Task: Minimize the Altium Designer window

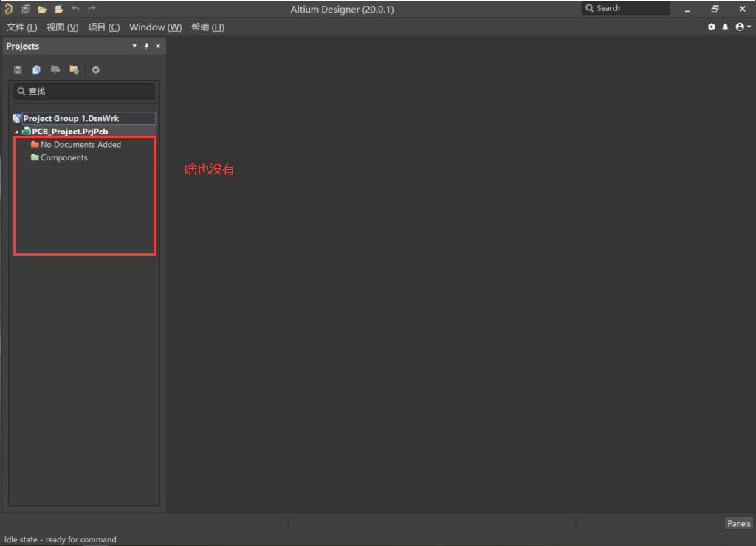Action: coord(687,9)
